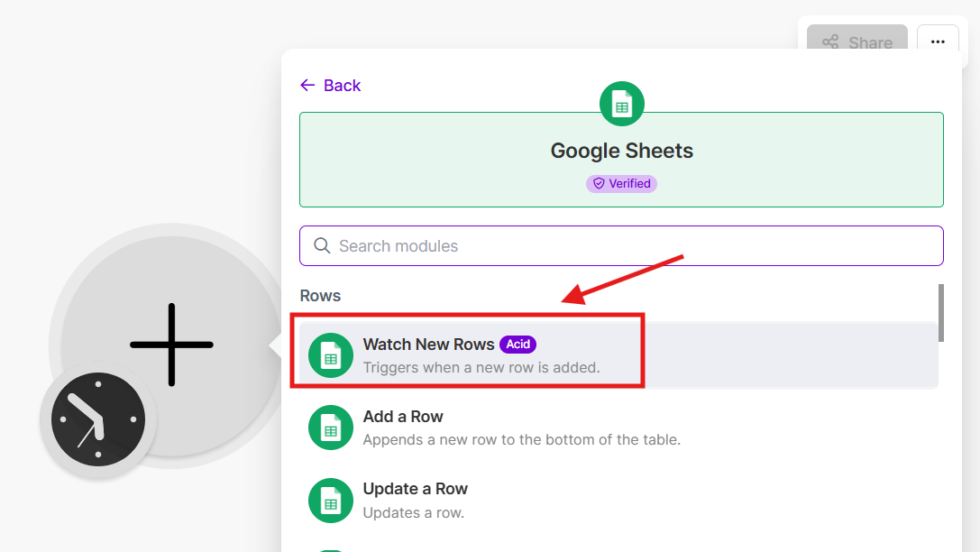The width and height of the screenshot is (980, 552).
Task: Click the Rows section heading
Action: point(320,296)
